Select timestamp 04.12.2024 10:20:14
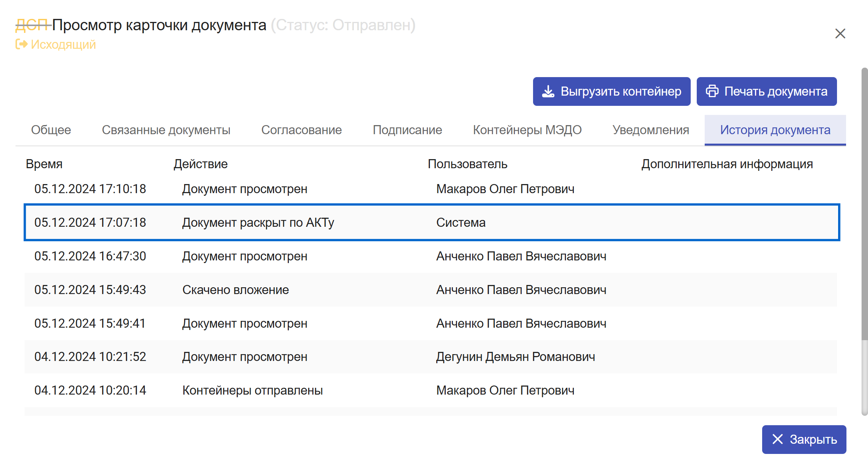 click(90, 390)
